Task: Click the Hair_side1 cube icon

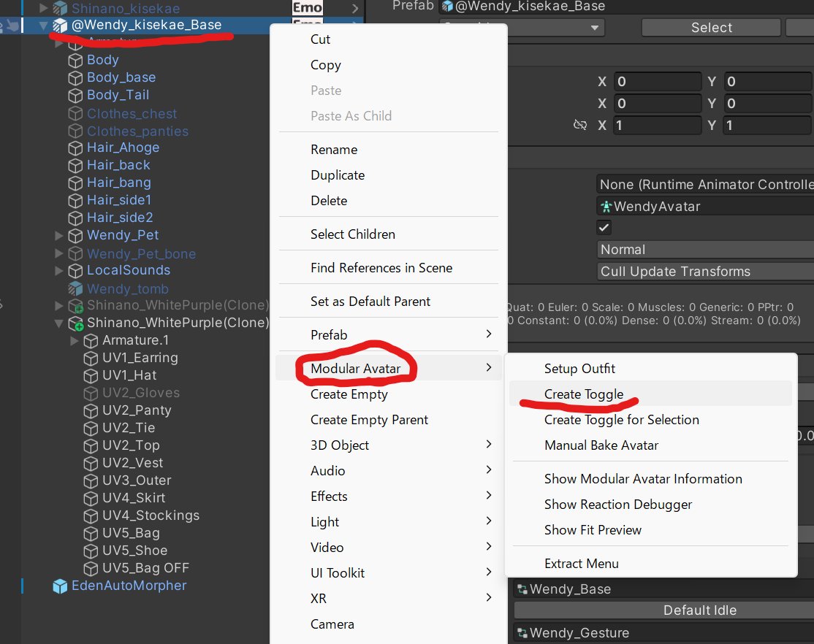Action: point(75,200)
